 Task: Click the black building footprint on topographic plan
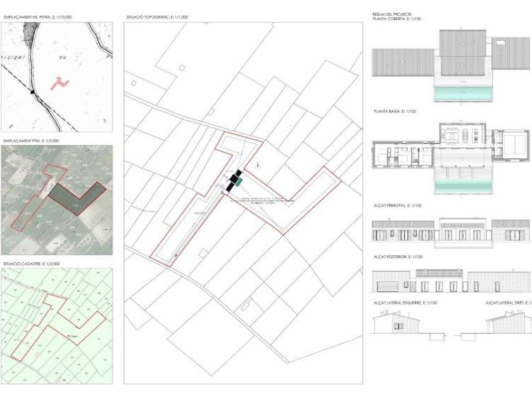(234, 180)
